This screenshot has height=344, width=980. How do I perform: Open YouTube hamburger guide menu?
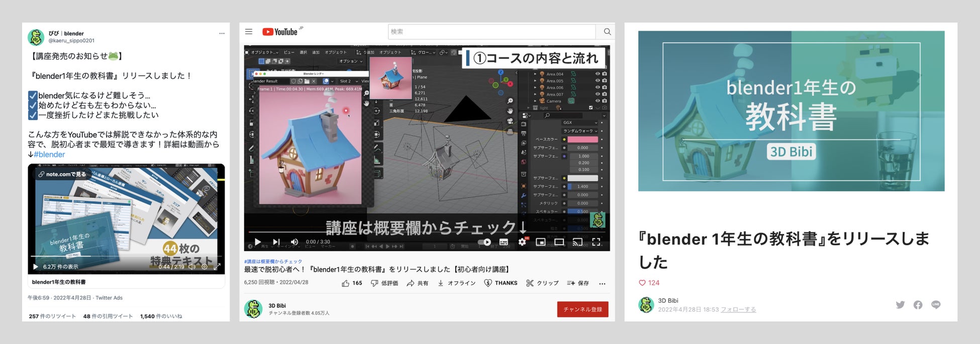click(x=248, y=32)
